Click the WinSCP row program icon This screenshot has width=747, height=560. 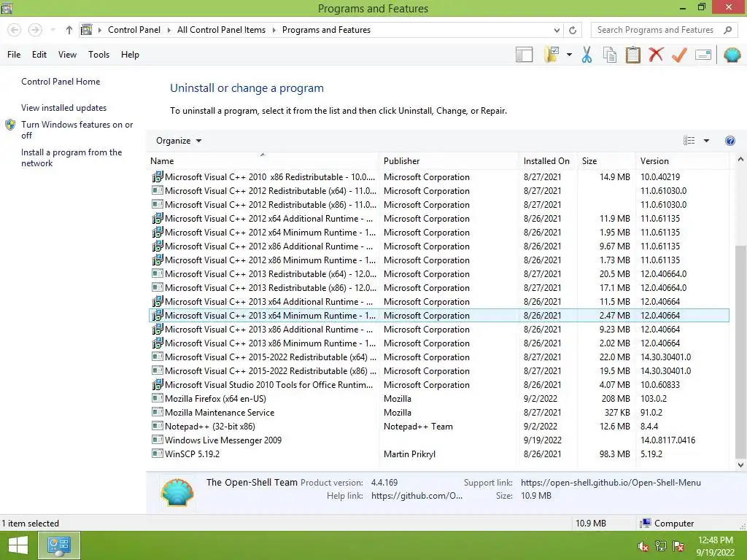pyautogui.click(x=158, y=454)
